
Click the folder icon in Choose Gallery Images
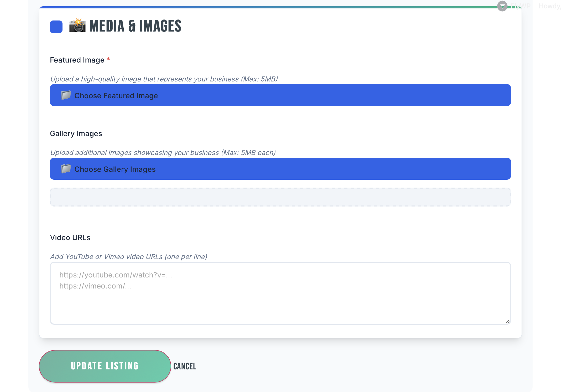66,169
